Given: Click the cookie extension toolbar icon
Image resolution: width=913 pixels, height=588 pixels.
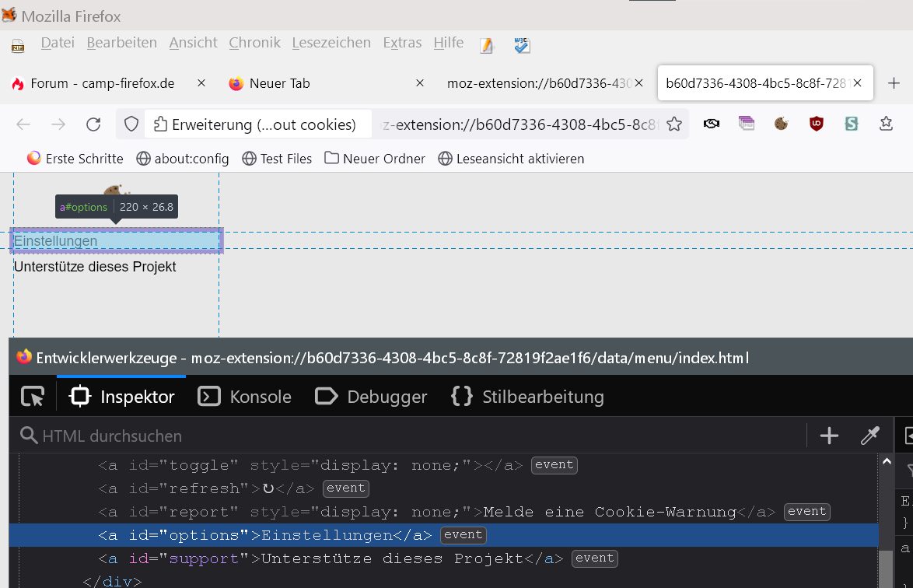Looking at the screenshot, I should pos(781,124).
